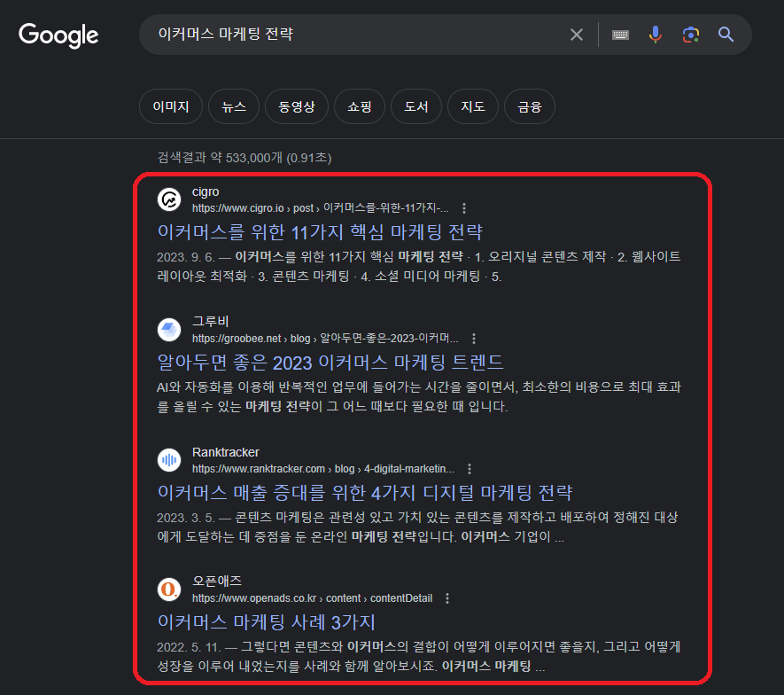Click the 오픈애즈 site favicon
Screen dimensions: 784x695
(169, 590)
